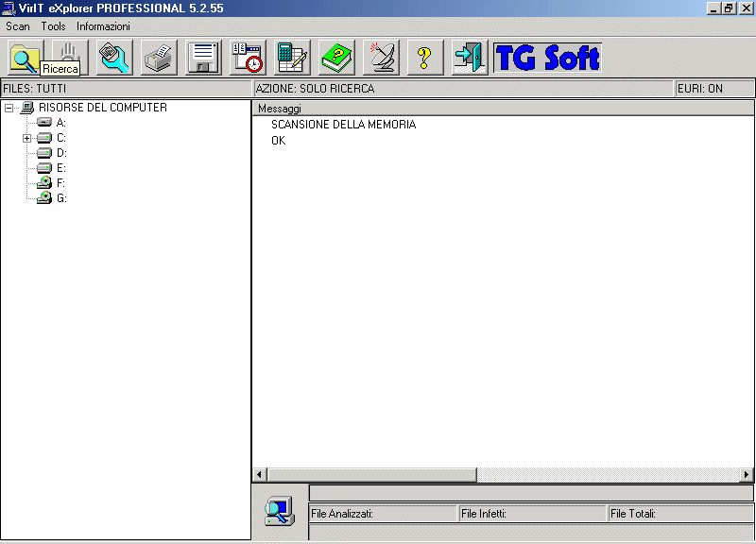Click the TG Soft logo
The height and width of the screenshot is (544, 756).
pyautogui.click(x=548, y=58)
